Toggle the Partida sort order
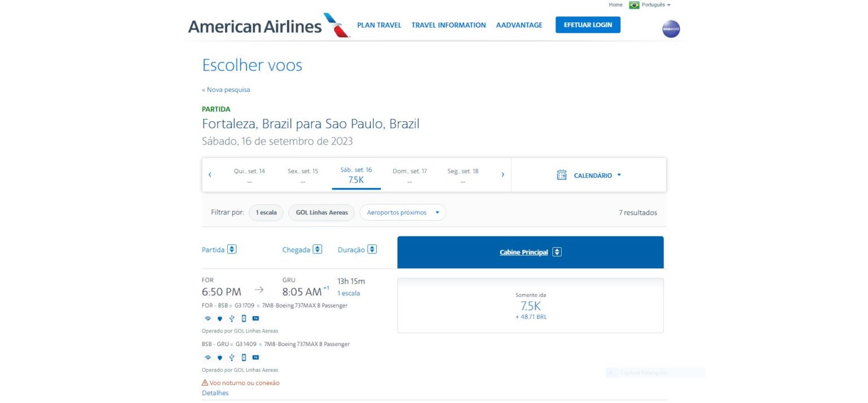Image resolution: width=868 pixels, height=403 pixels. [x=232, y=249]
